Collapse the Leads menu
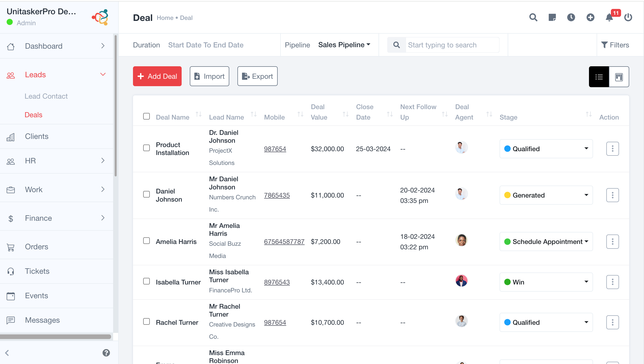 57,75
